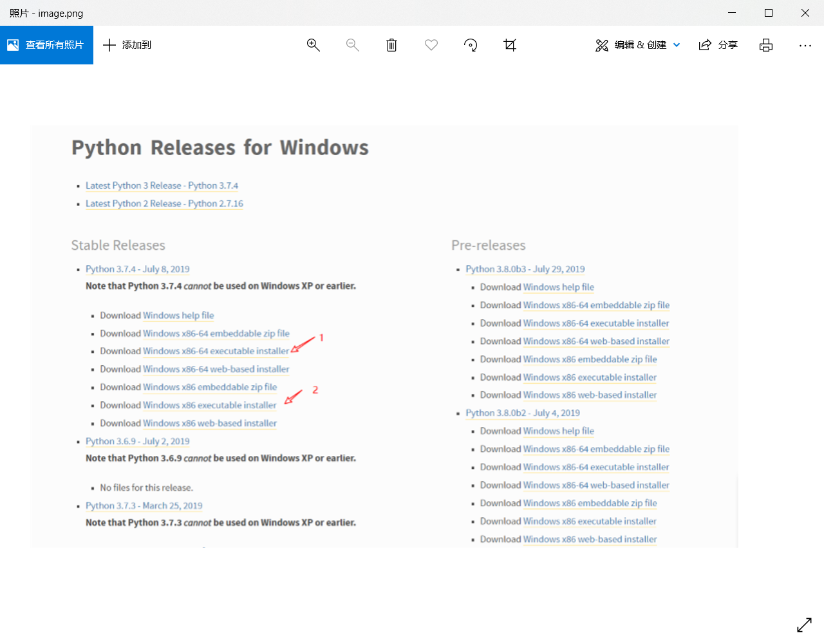Enter fullscreen with the diagonal arrows icon
The image size is (824, 644).
805,625
